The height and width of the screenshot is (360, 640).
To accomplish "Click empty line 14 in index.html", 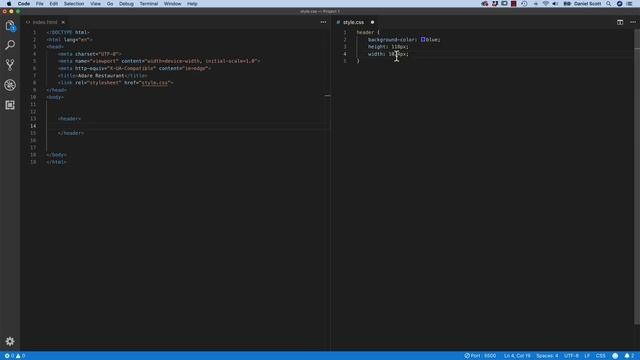I will coord(188,126).
